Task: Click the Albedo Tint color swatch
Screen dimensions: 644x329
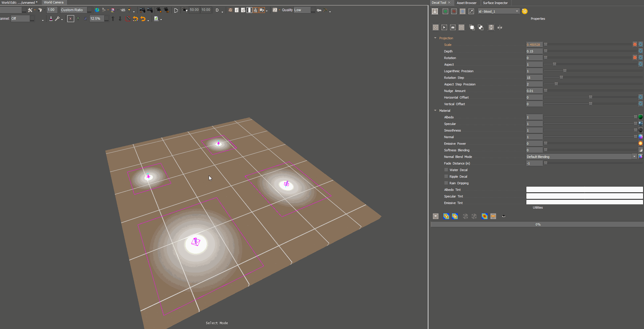Action: click(584, 190)
